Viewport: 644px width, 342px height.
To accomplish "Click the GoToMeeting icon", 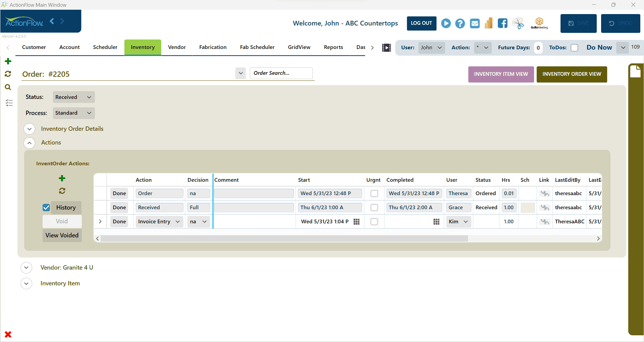I will click(539, 23).
